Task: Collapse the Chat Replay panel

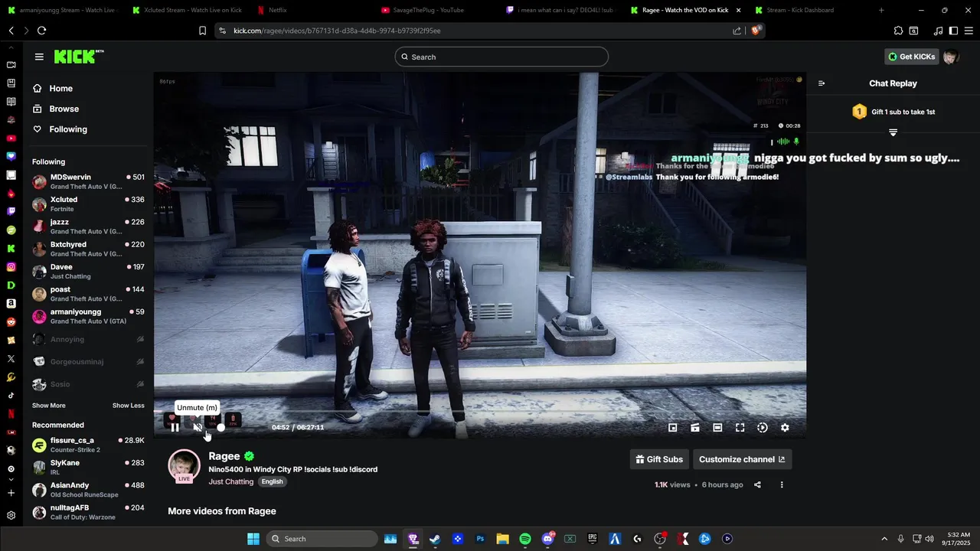Action: coord(822,83)
